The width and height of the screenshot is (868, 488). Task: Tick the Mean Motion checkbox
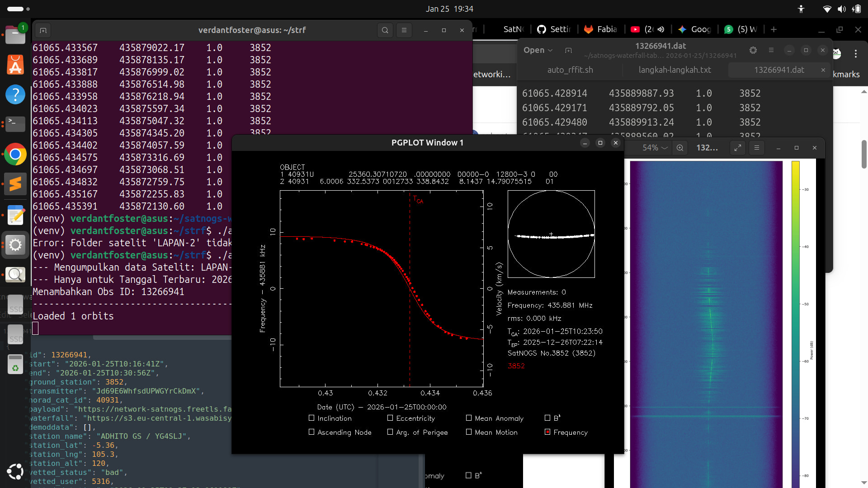click(x=469, y=432)
